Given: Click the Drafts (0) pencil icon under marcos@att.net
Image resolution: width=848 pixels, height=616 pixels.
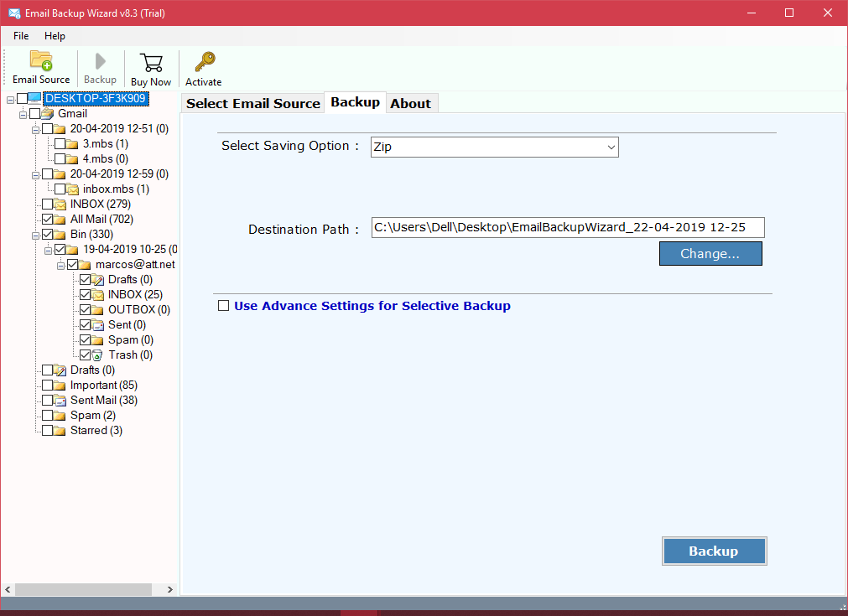Looking at the screenshot, I should pos(97,279).
